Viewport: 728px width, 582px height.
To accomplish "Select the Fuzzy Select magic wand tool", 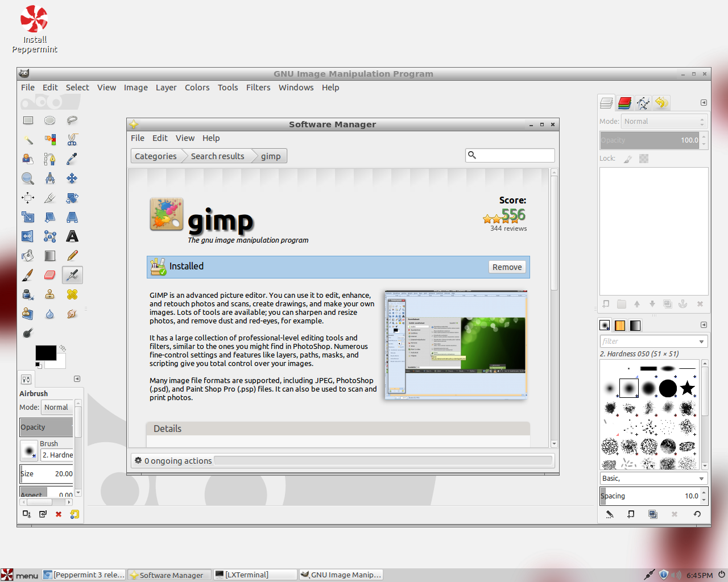I will 28,139.
